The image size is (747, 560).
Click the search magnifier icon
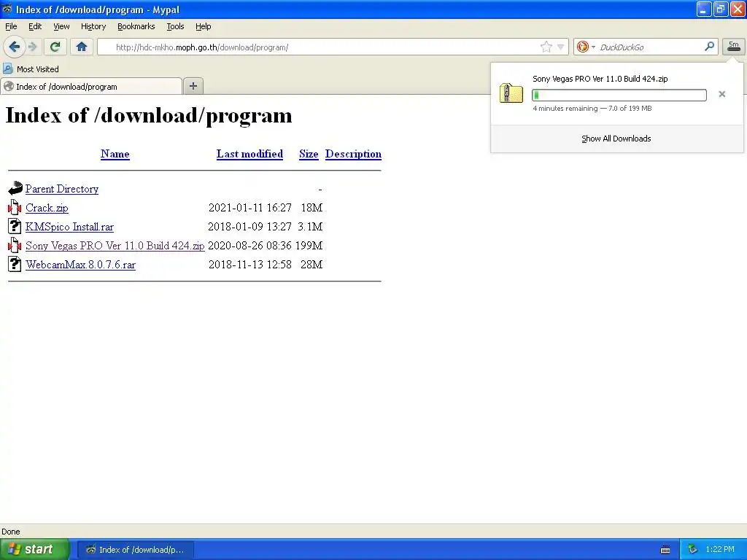click(709, 46)
